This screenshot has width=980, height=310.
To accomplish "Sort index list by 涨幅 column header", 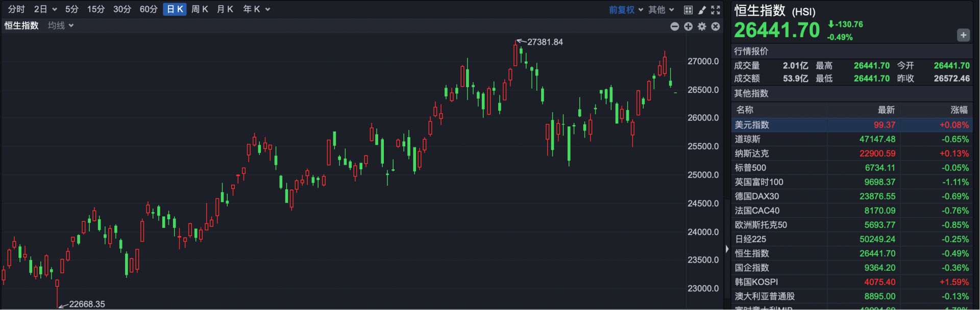I will [x=959, y=110].
